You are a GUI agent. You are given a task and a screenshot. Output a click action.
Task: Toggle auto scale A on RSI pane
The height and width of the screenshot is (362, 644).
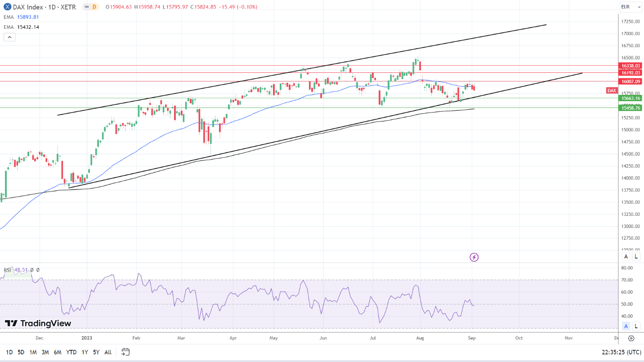(x=626, y=326)
